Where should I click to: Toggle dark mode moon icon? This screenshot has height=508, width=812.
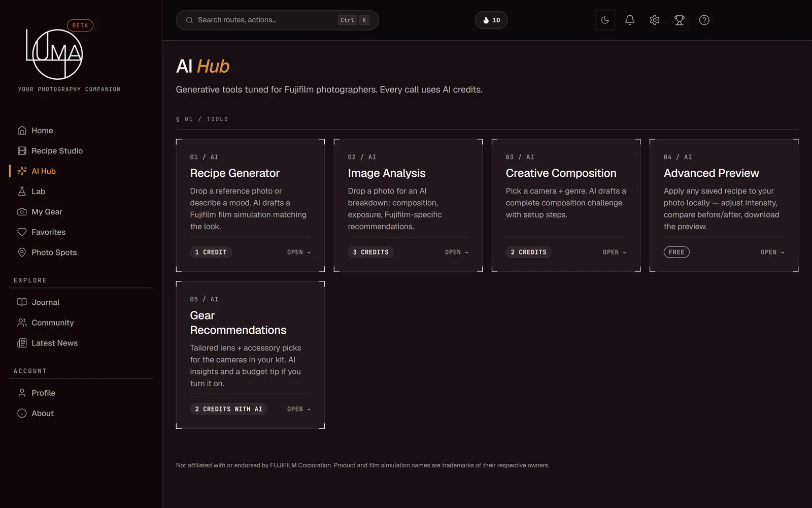pyautogui.click(x=605, y=20)
